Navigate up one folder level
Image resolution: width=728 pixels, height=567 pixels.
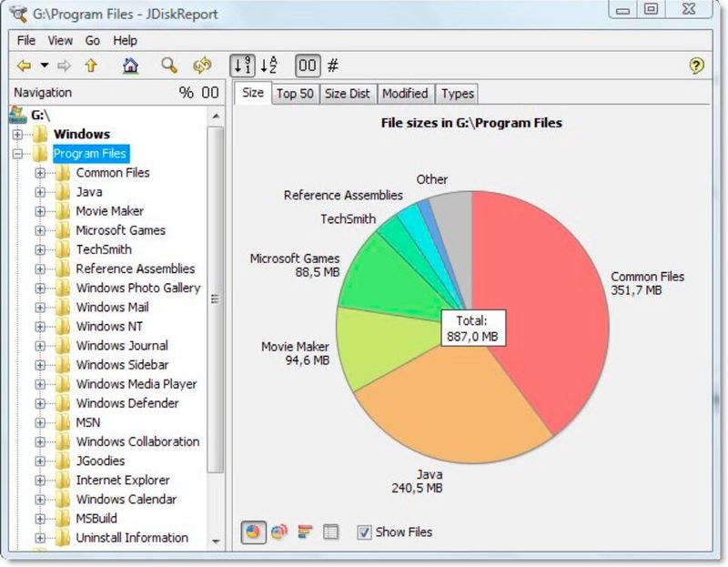click(x=91, y=66)
